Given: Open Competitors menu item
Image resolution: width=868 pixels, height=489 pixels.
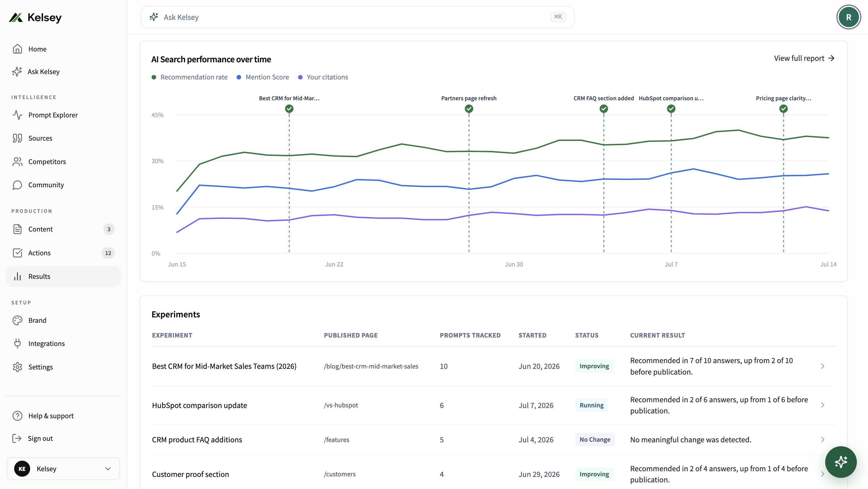Looking at the screenshot, I should [x=63, y=162].
